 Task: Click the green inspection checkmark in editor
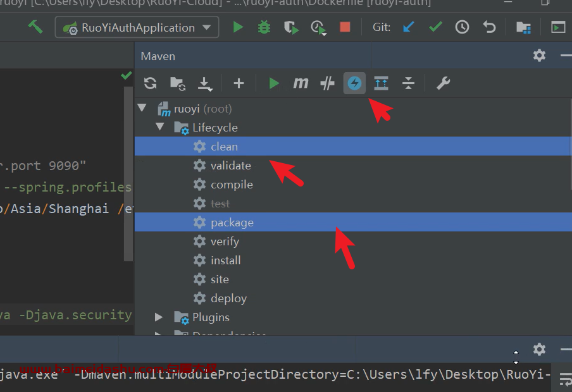click(126, 75)
